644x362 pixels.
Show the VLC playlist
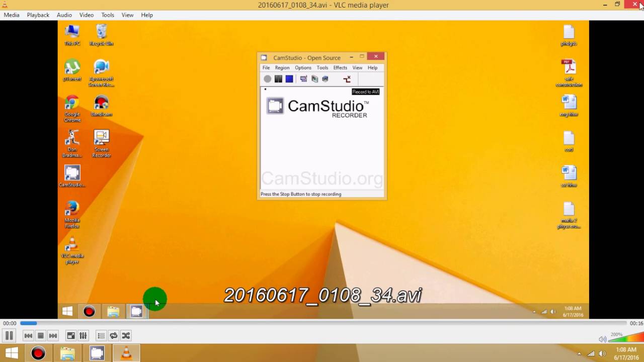(101, 336)
